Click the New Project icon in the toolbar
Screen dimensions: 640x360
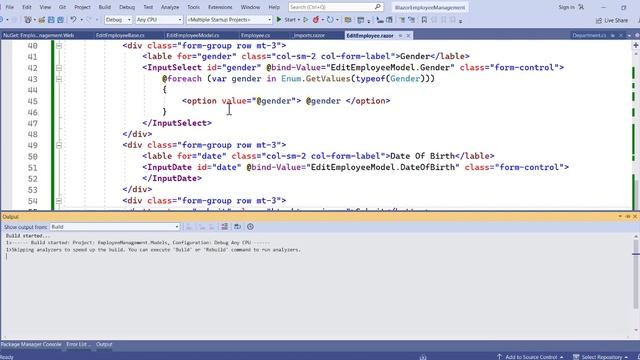pyautogui.click(x=28, y=20)
